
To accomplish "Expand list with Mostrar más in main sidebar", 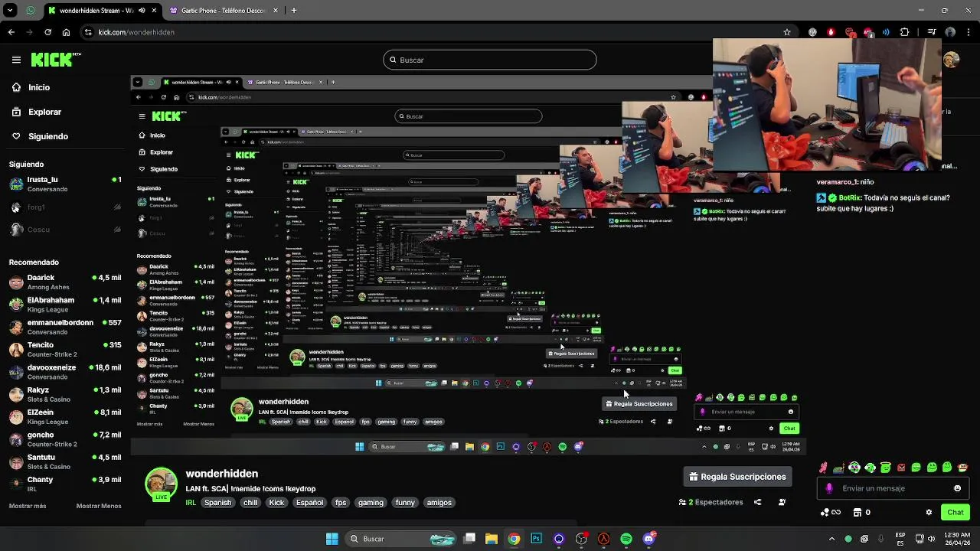I will (28, 506).
